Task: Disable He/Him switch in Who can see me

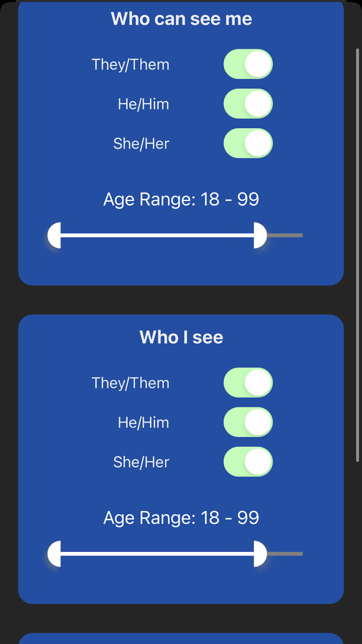Action: tap(248, 104)
